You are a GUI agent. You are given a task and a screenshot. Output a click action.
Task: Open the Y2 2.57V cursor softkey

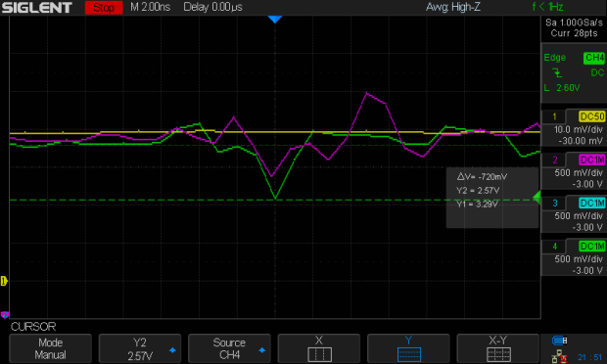click(x=140, y=348)
